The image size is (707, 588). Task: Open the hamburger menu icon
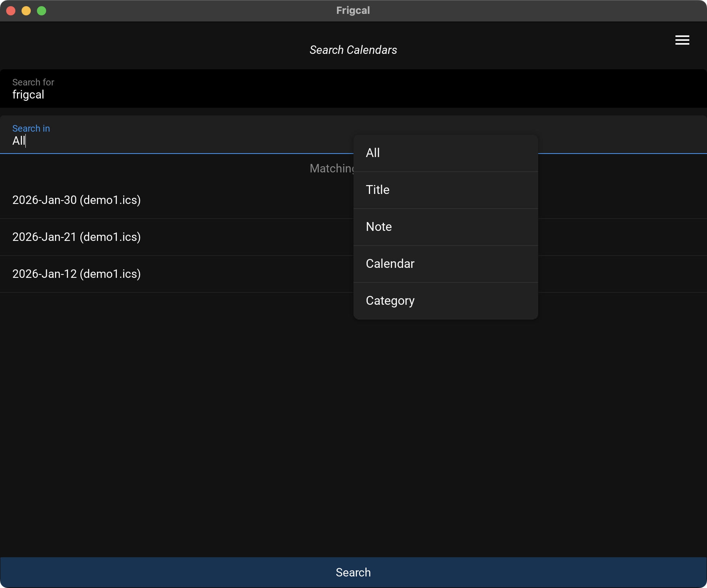coord(682,40)
